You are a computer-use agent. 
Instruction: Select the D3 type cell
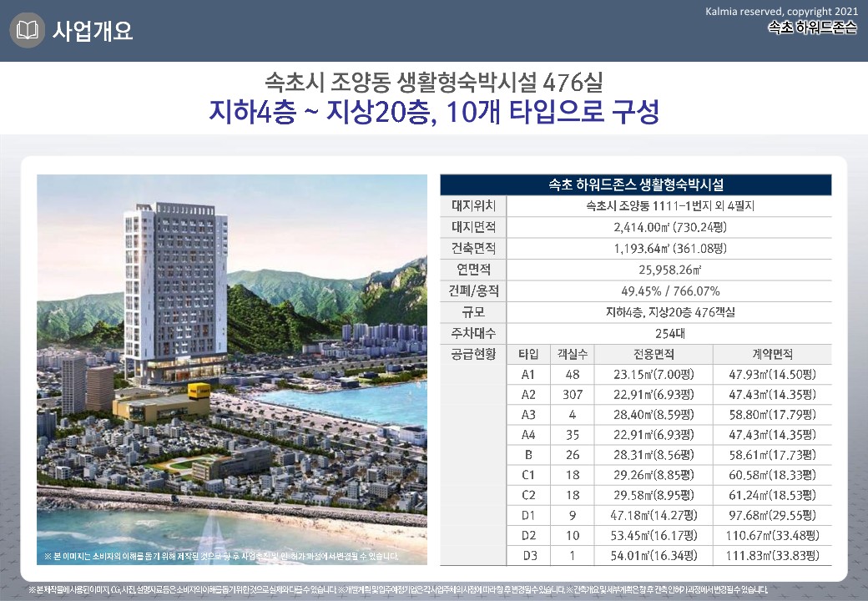click(529, 555)
